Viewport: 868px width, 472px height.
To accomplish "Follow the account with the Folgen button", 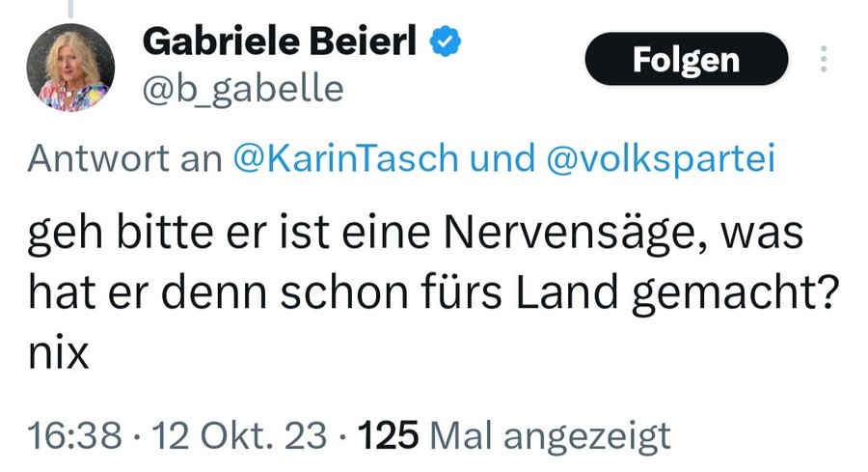I will pos(687,59).
